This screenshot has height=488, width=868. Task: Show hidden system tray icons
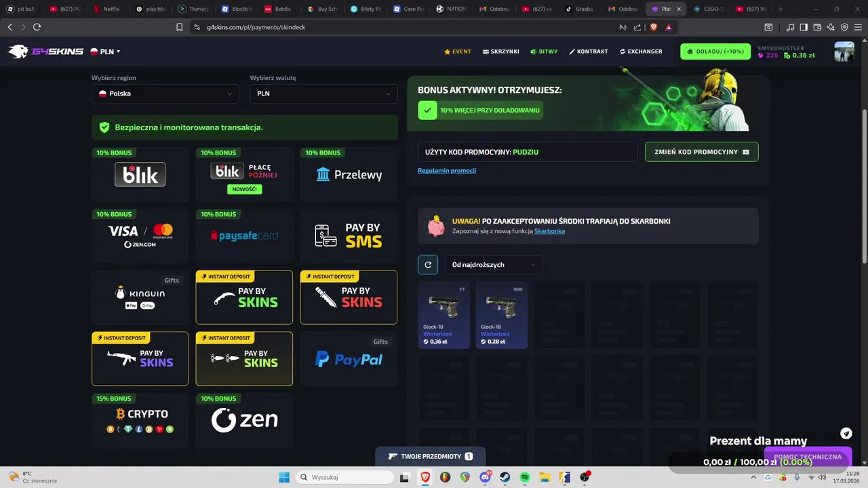[x=753, y=477]
